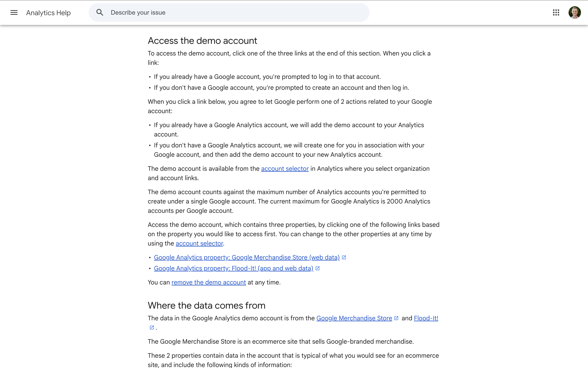
Task: Click the 'Where the data comes from' heading
Action: tap(206, 305)
